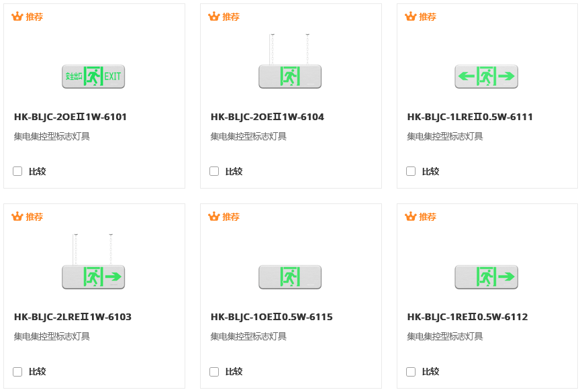This screenshot has width=582, height=392.
Task: Click crown icon on HK-BLJC-2OEⅡ1W-6104 card
Action: pyautogui.click(x=214, y=17)
